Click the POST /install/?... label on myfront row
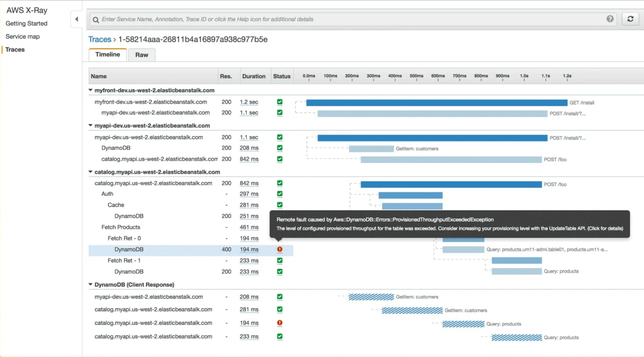The image size is (644, 357). 567,114
